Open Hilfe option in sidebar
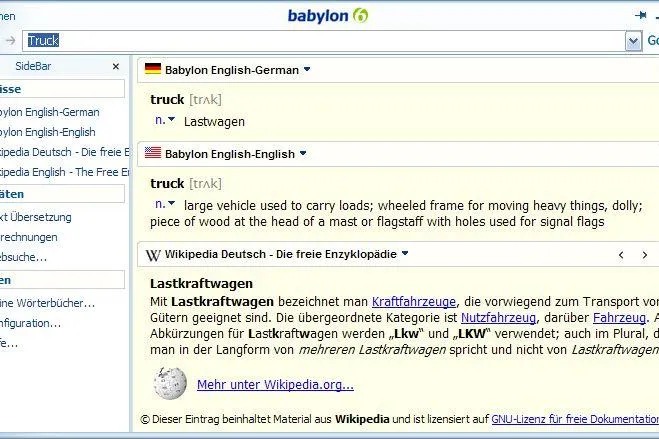 click(x=9, y=343)
